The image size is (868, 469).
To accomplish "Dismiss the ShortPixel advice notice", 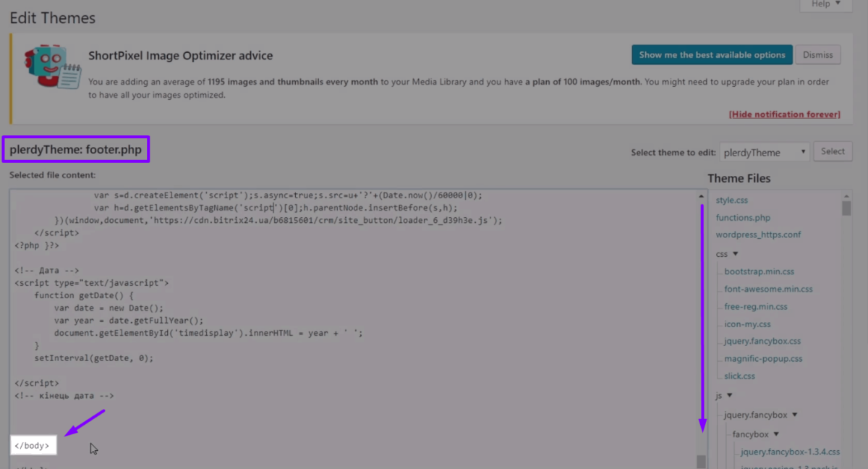I will (818, 54).
